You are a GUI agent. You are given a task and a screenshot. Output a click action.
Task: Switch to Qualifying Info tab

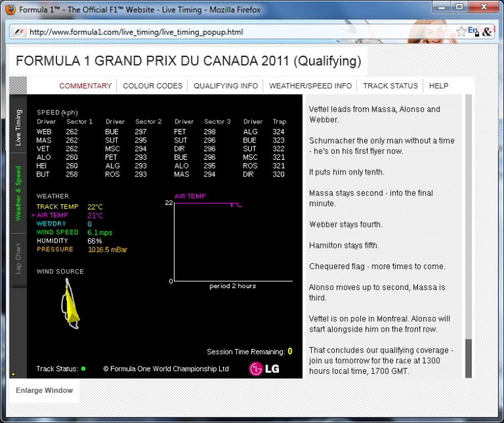coord(226,86)
